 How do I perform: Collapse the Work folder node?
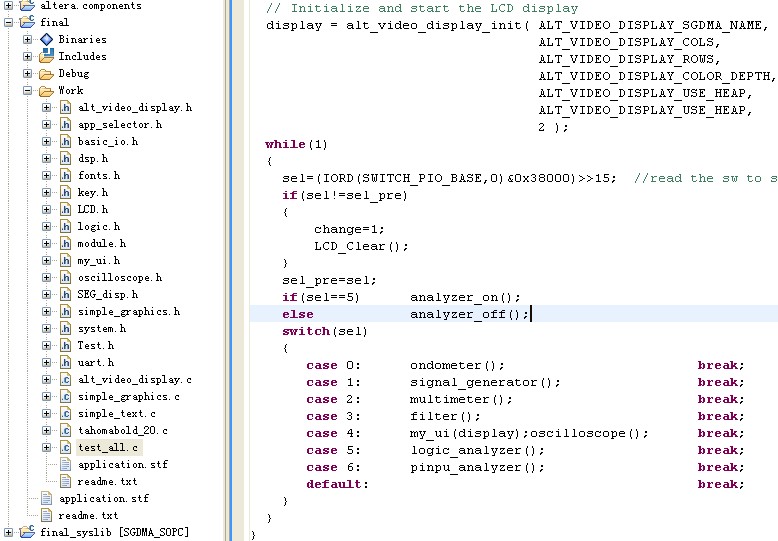27,90
